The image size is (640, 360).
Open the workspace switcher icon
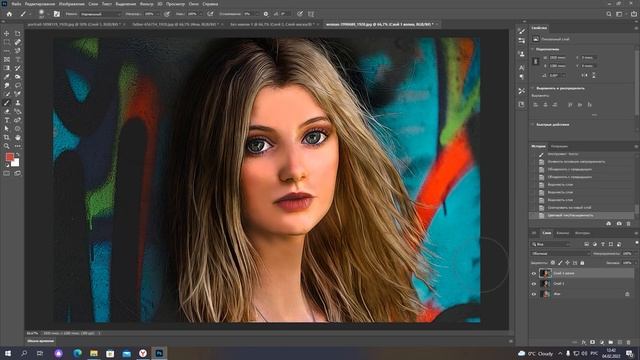(x=620, y=14)
